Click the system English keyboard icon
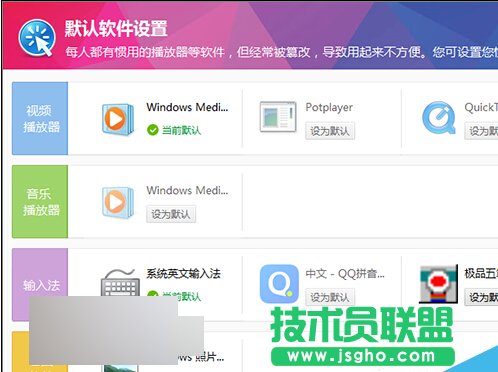The height and width of the screenshot is (372, 498). click(120, 282)
